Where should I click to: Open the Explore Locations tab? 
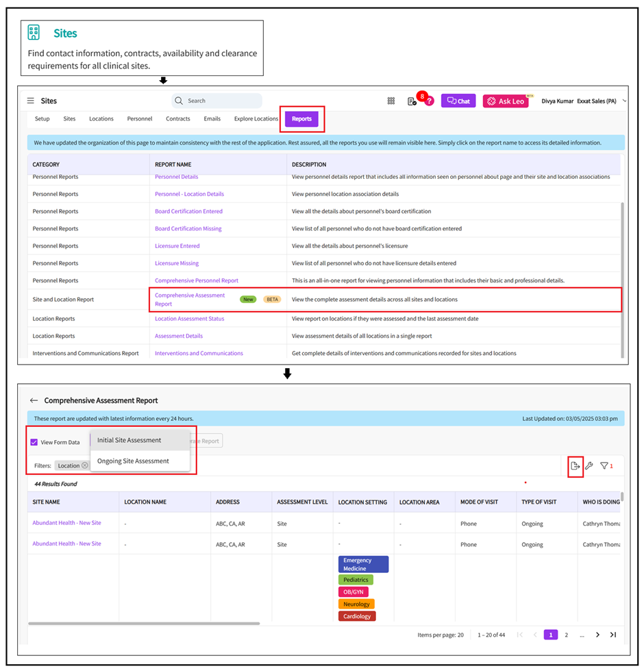click(x=256, y=119)
